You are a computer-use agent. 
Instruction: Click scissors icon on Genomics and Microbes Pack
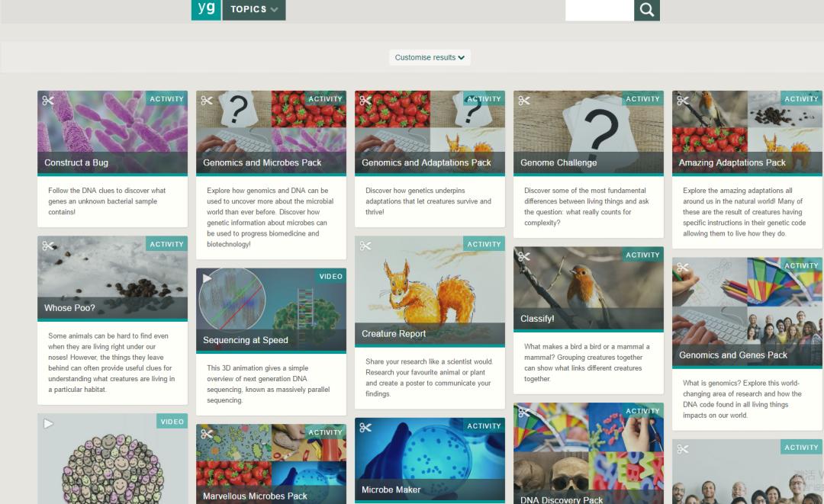click(x=207, y=101)
